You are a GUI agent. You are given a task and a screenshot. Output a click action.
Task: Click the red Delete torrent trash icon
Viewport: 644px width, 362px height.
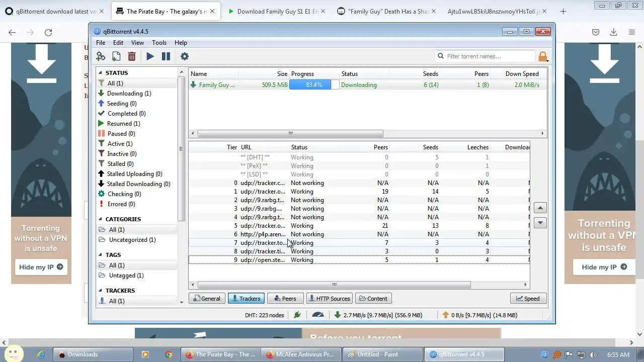tap(132, 56)
